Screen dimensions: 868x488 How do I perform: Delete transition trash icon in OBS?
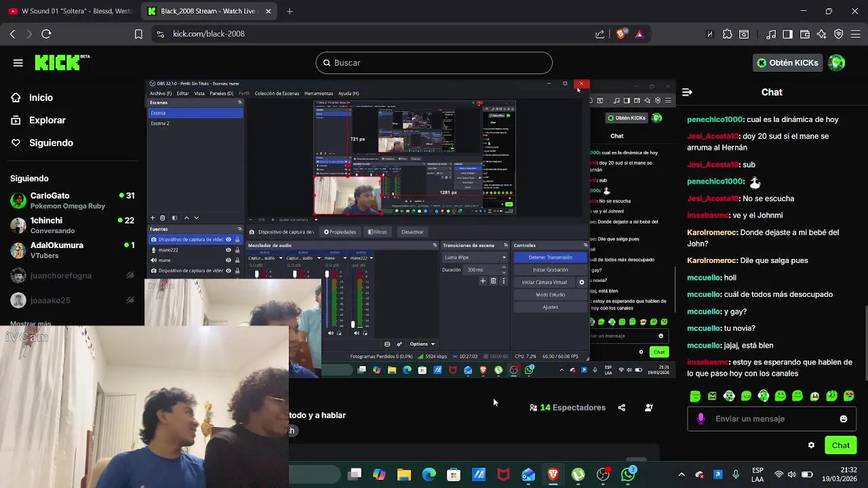(x=493, y=281)
